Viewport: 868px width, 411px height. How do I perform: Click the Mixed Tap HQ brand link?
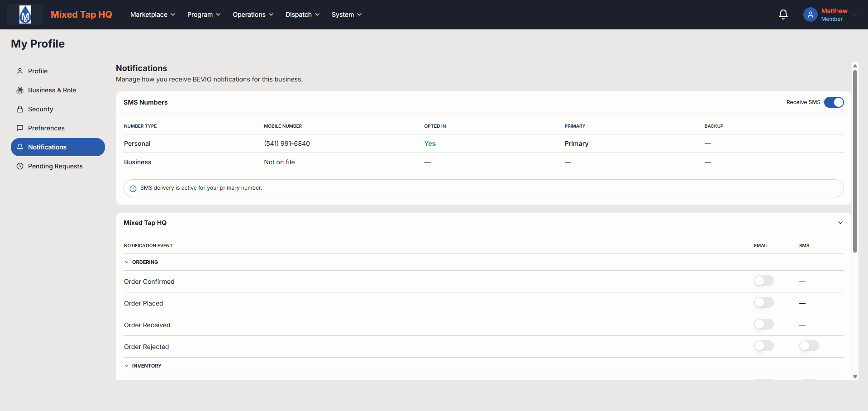tap(81, 14)
